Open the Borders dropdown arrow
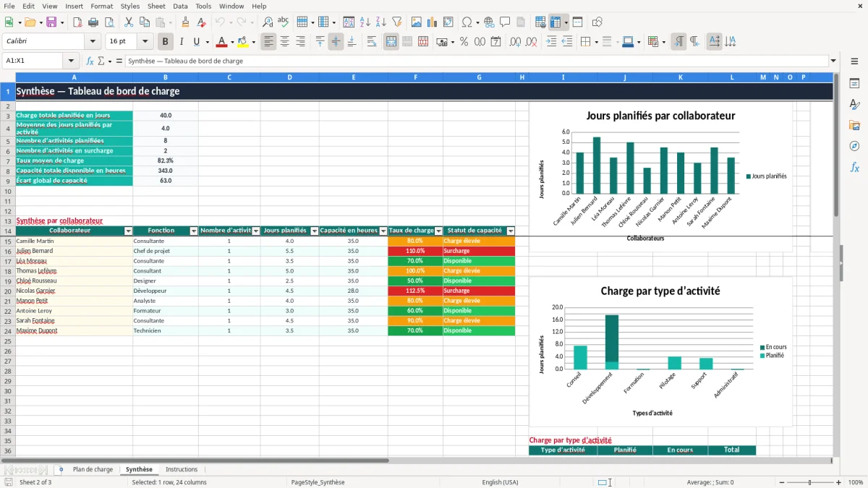The width and height of the screenshot is (868, 488). [x=597, y=42]
